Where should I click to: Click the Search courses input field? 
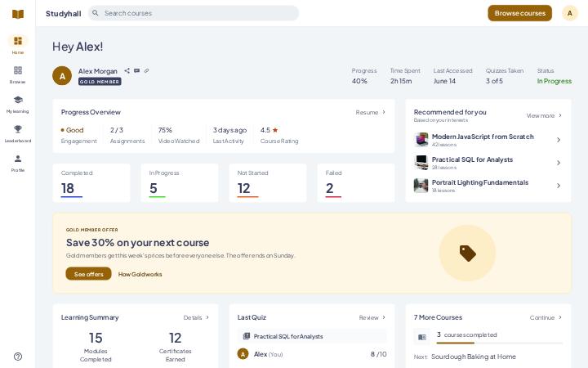point(194,13)
